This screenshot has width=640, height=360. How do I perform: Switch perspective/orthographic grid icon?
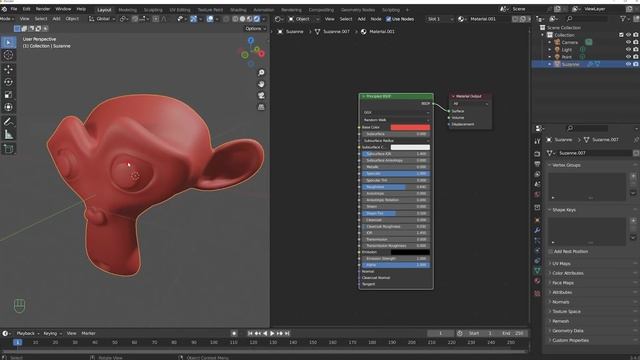pos(261,107)
